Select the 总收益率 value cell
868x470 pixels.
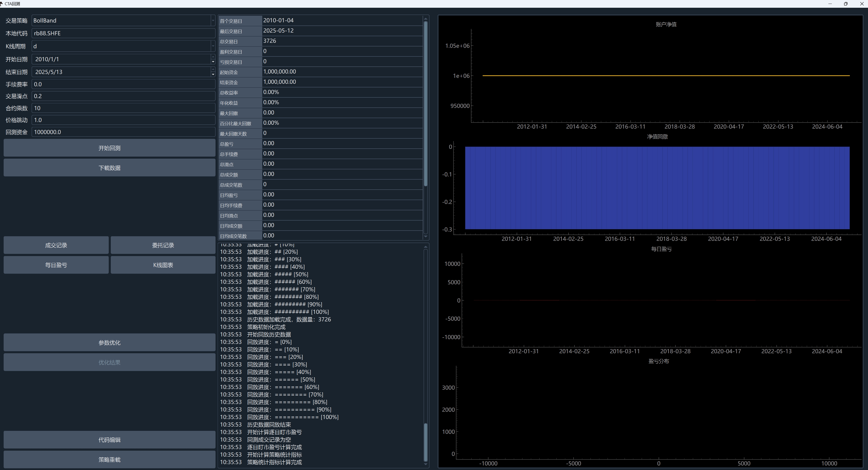pyautogui.click(x=342, y=92)
